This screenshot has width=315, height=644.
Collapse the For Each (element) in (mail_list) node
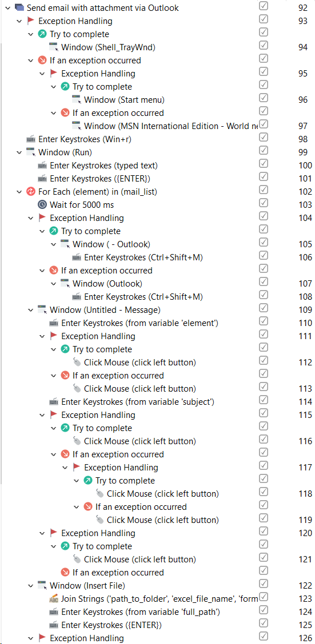pos(19,192)
